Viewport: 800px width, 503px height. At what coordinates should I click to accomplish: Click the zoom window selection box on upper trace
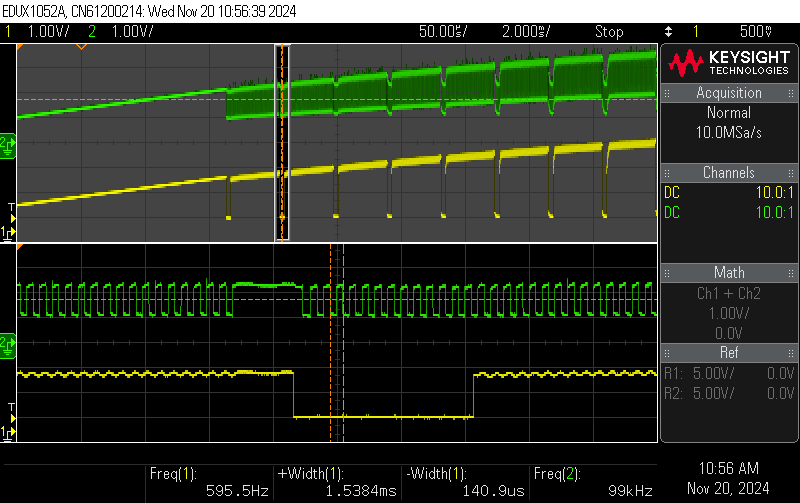click(282, 142)
